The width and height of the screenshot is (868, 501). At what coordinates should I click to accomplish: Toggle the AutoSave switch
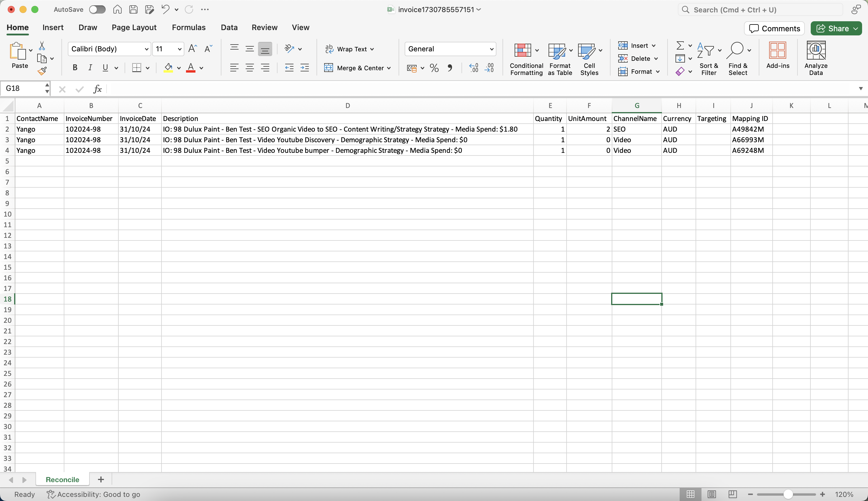97,9
